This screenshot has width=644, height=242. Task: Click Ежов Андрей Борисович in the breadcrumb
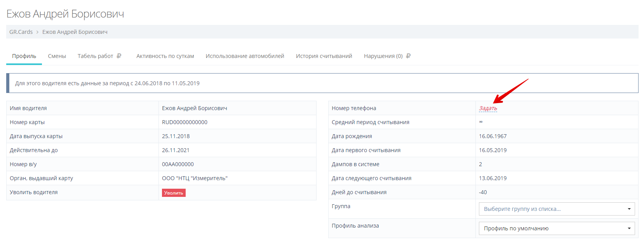tap(75, 32)
